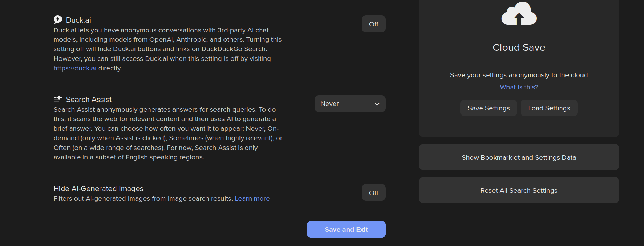
Task: Select Reset All Search Settings
Action: click(519, 190)
